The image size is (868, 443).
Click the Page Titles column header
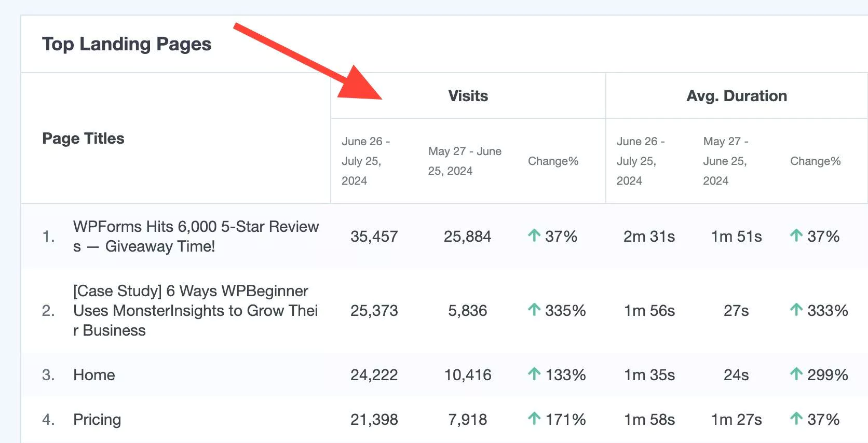coord(83,139)
